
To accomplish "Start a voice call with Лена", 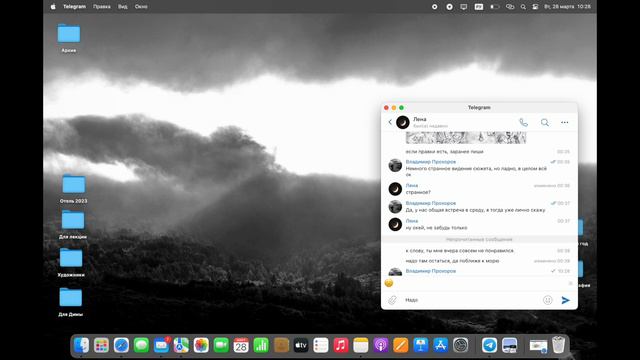I will (x=523, y=122).
